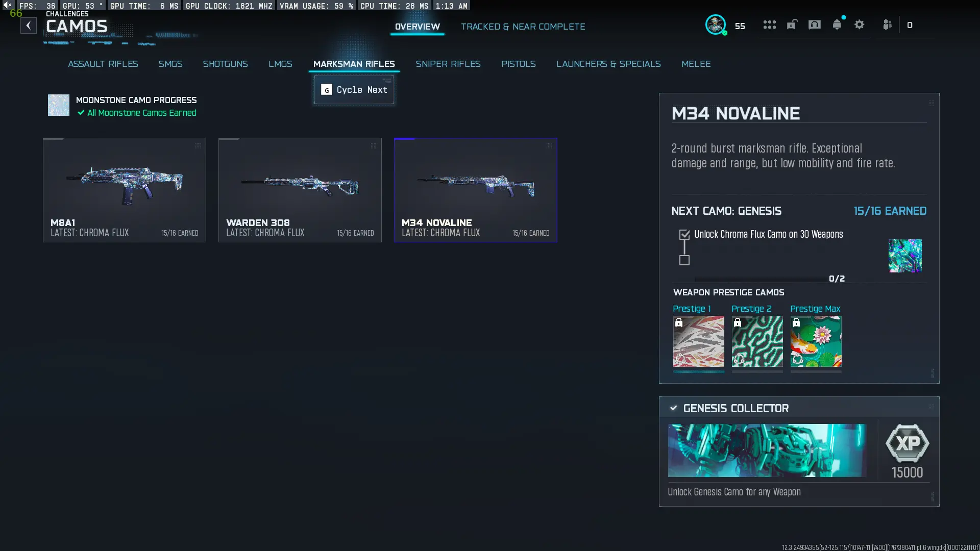The height and width of the screenshot is (551, 980).
Task: Switch to Sniper Rifles tab
Action: coord(448,64)
